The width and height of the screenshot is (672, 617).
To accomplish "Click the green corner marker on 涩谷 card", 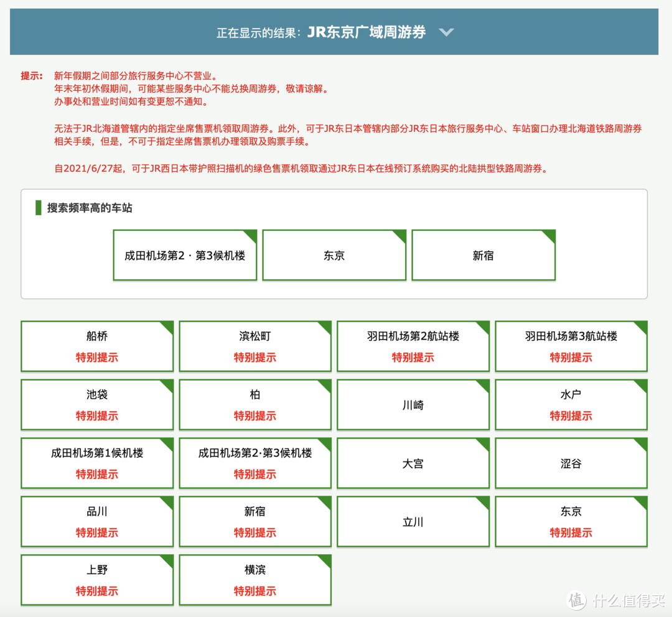I will (x=642, y=443).
